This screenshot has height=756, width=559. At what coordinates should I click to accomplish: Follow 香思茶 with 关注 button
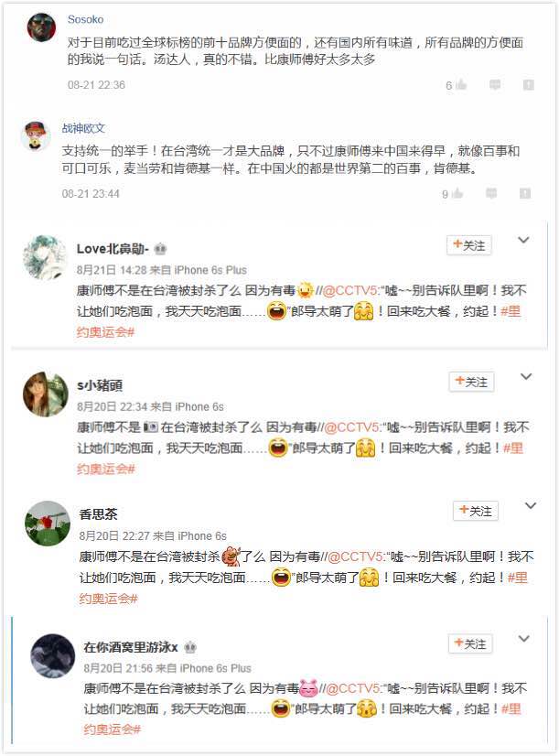[476, 511]
